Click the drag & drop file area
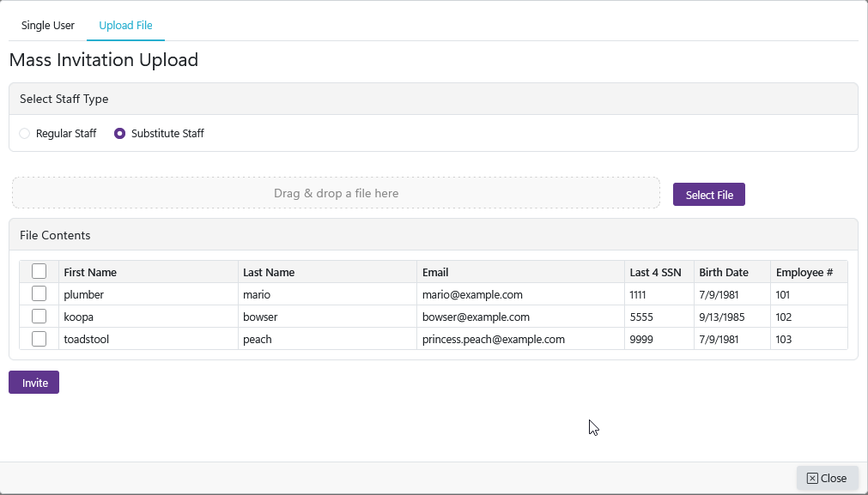The height and width of the screenshot is (495, 868). (336, 193)
